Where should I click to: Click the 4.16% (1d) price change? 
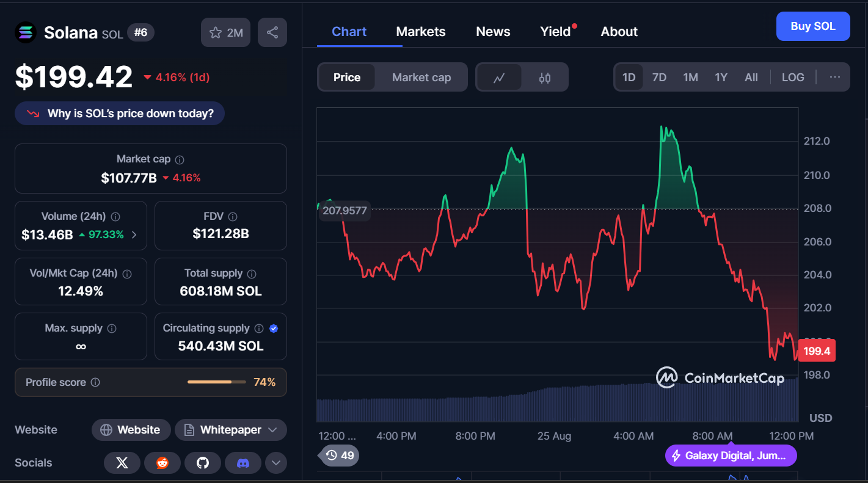pos(177,78)
